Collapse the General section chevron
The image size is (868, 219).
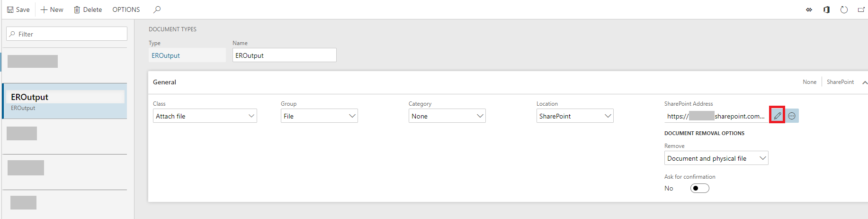(864, 82)
